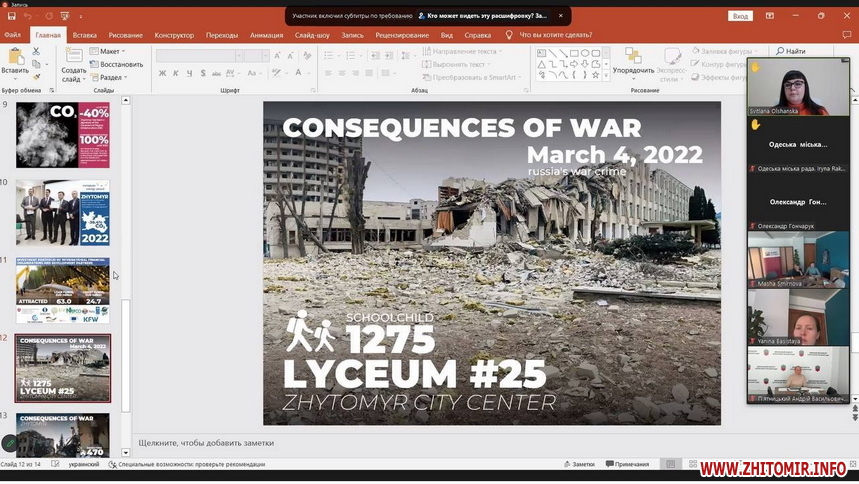Viewport: 859px width, 484px height.
Task: Open the Упорядочить arrange tool
Action: 633,62
